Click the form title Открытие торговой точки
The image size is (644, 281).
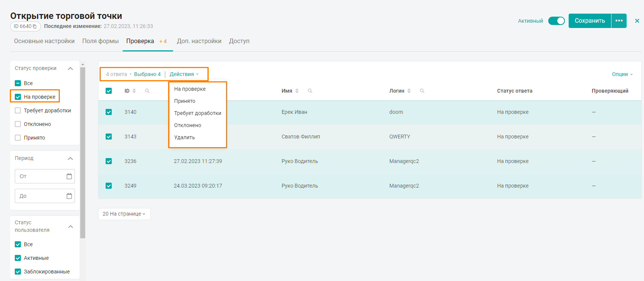(x=66, y=16)
